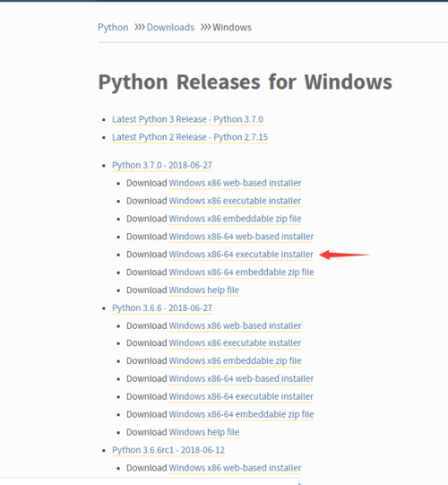
Task: Download the Python 3.7.0 Windows help file
Action: (203, 290)
